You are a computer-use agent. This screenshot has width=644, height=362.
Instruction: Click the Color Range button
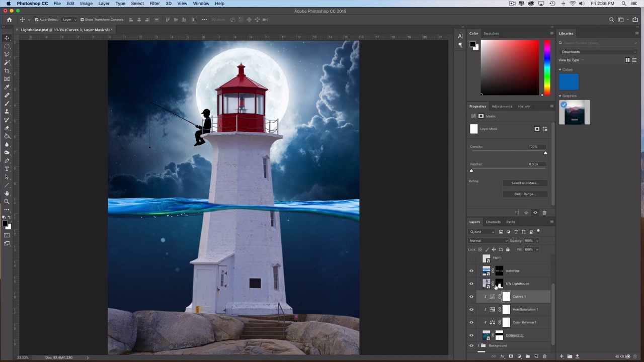[x=524, y=194]
